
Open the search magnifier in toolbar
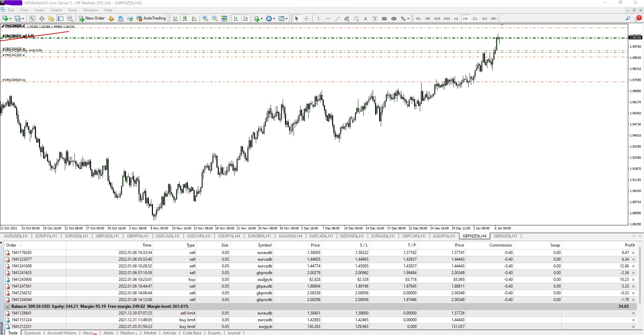click(628, 18)
